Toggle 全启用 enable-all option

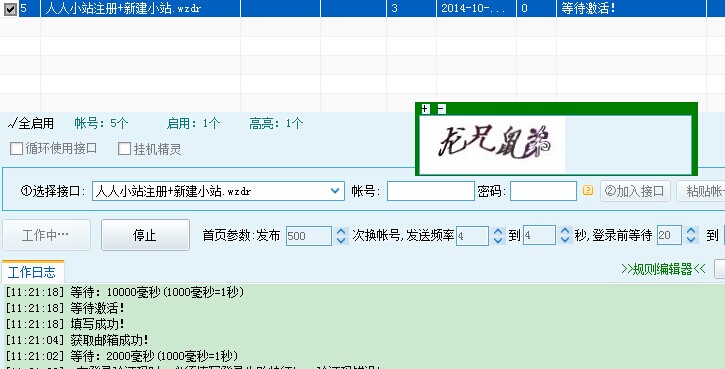(31, 123)
